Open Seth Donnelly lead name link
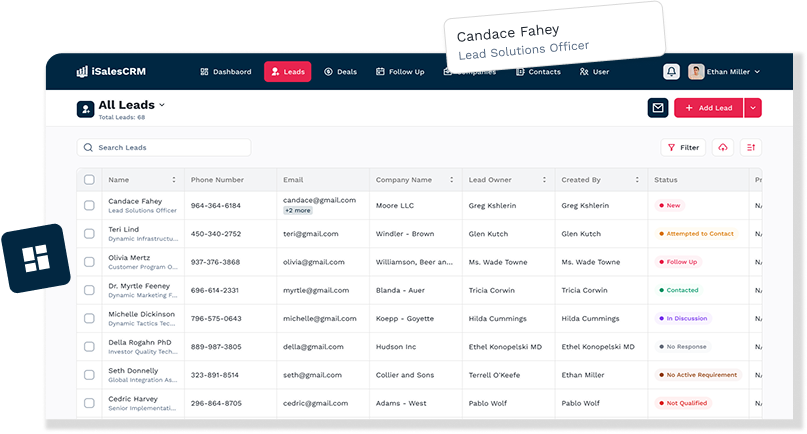 [x=133, y=371]
